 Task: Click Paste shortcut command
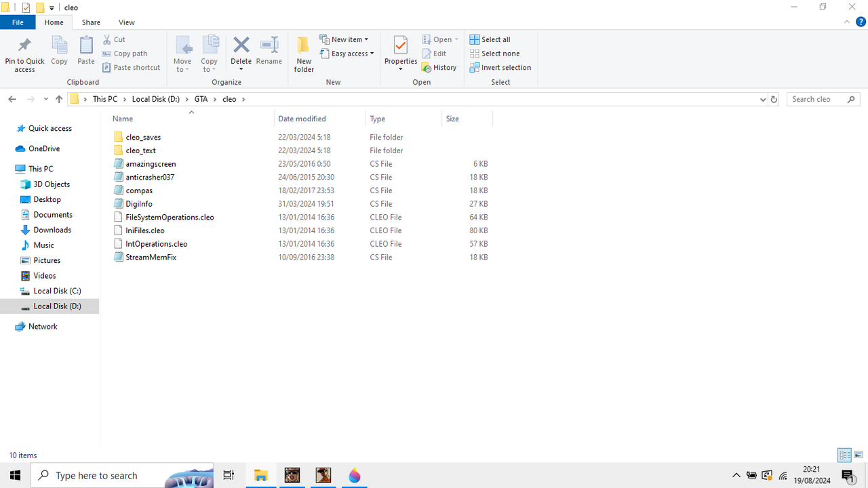pos(132,68)
